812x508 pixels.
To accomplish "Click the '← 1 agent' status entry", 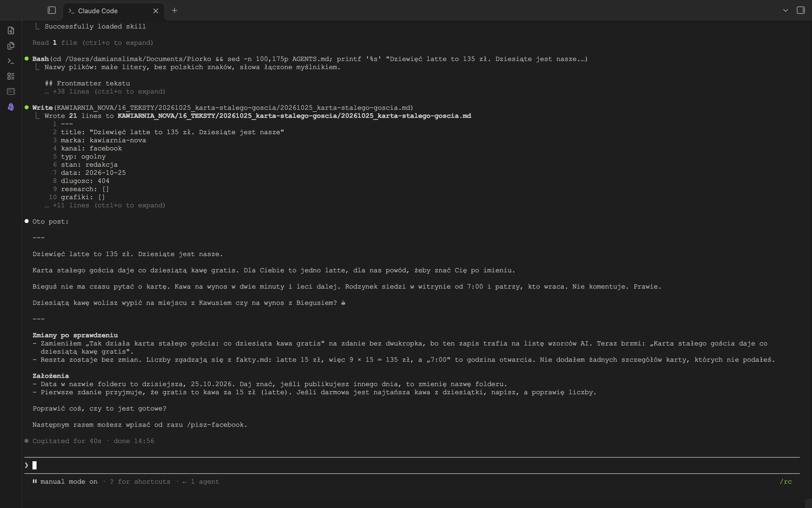I will click(201, 482).
